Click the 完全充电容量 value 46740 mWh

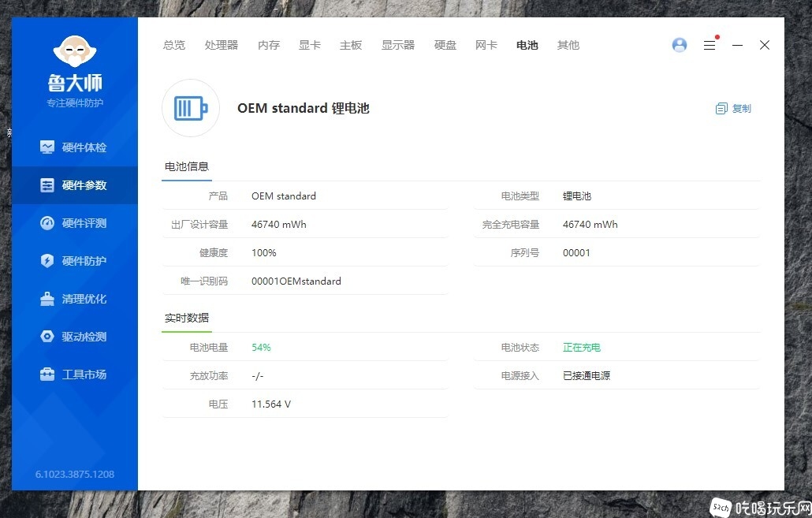(x=590, y=224)
